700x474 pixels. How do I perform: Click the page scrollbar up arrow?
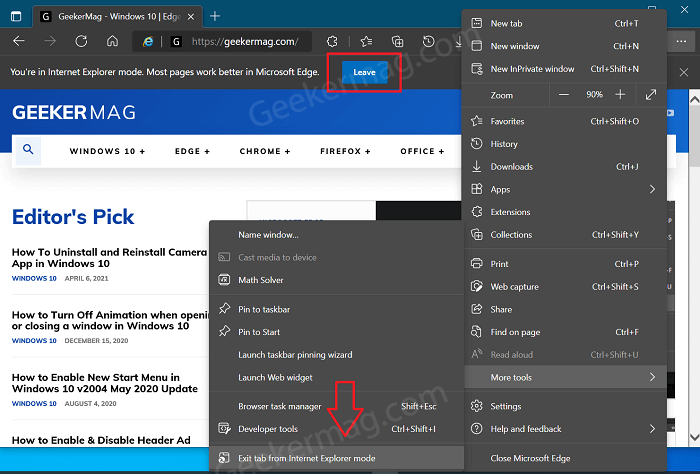click(695, 100)
